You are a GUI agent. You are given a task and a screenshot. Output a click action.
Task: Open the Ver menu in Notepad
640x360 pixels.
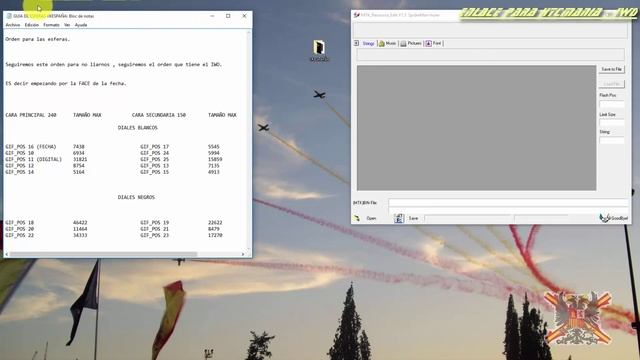[67, 25]
